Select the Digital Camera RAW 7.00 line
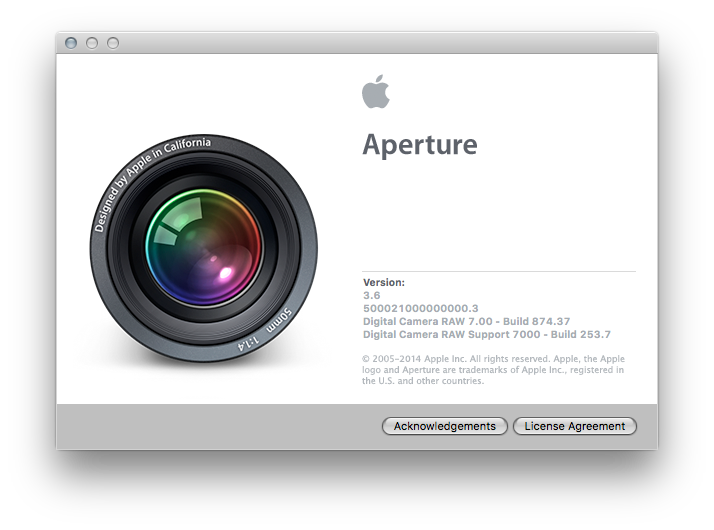 tap(466, 321)
